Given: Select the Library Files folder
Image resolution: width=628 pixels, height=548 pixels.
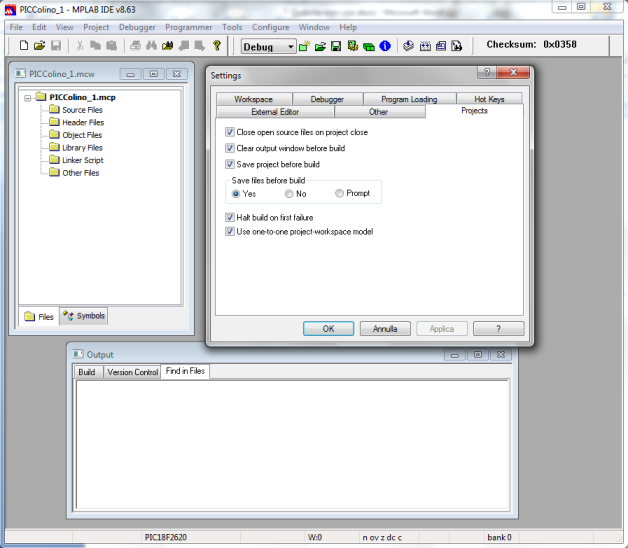Looking at the screenshot, I should [82, 148].
